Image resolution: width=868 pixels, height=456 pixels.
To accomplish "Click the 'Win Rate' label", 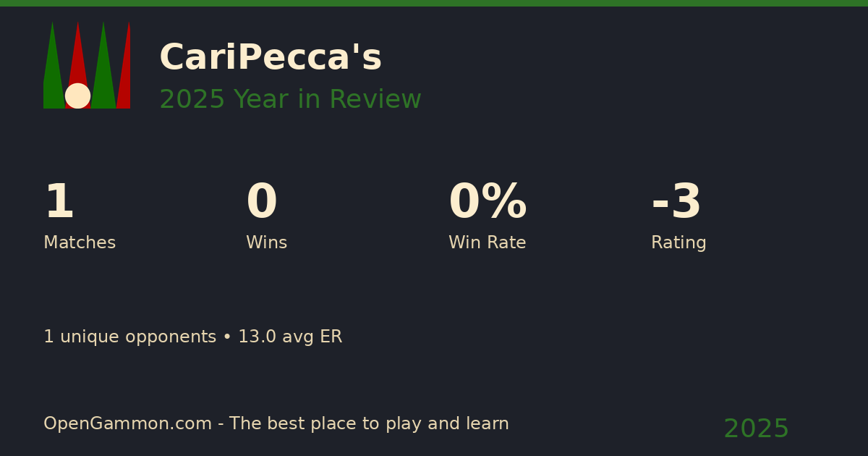I will pyautogui.click(x=487, y=243).
